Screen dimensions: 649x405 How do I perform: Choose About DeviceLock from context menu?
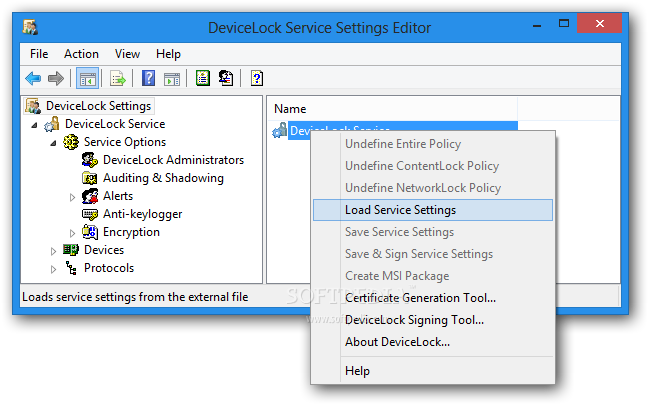[433, 342]
